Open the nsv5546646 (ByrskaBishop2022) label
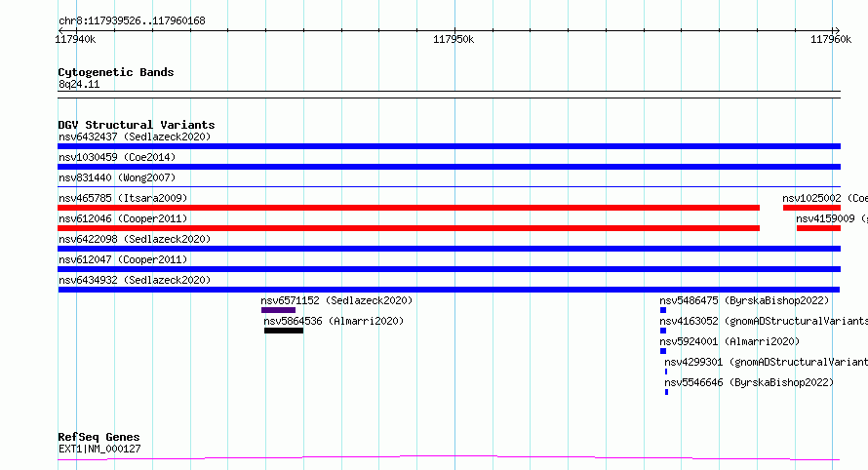 coord(749,382)
